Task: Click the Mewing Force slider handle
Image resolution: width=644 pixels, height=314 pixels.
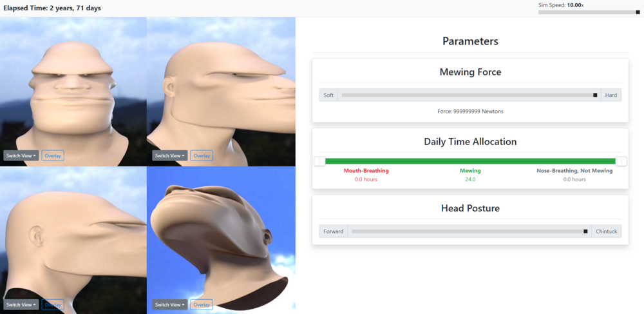Action: tap(595, 95)
